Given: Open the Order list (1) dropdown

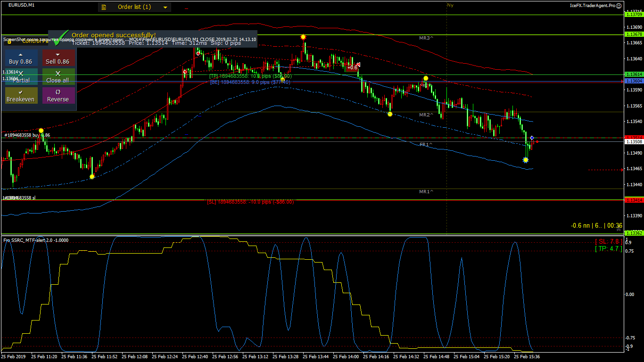Looking at the screenshot, I should click(134, 7).
